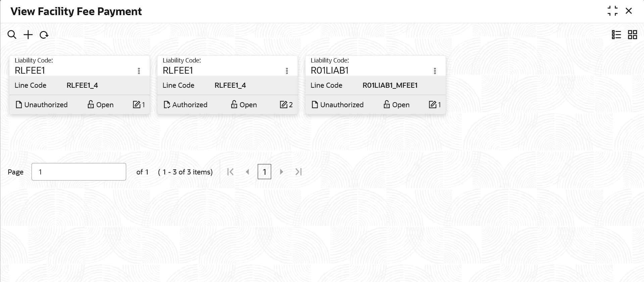The image size is (644, 282).
Task: Go to next page arrow
Action: coord(282,172)
